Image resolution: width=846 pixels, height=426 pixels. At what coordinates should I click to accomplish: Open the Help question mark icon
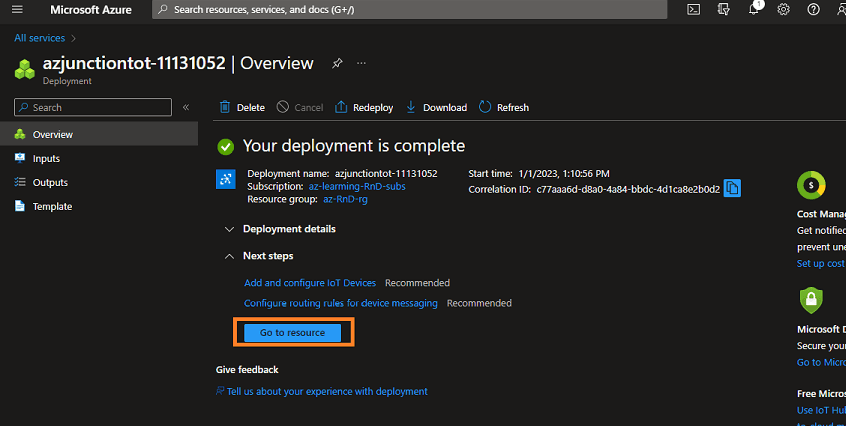(x=813, y=9)
